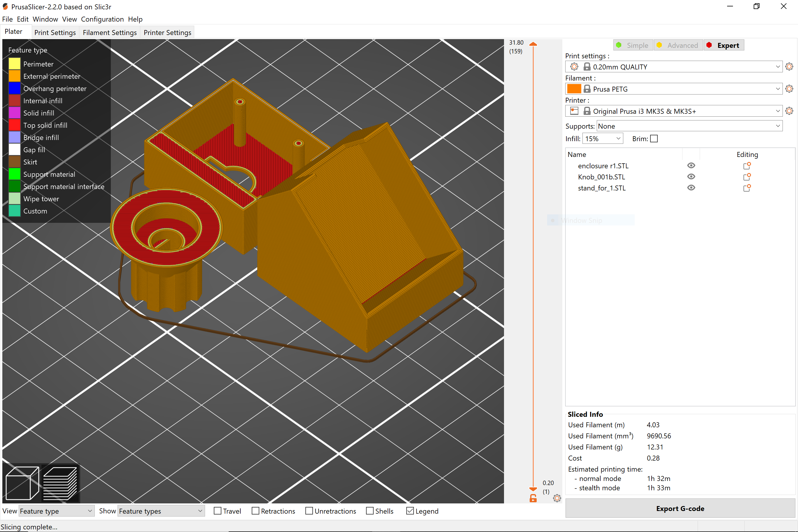Switch to the layers preview icon

point(61,482)
